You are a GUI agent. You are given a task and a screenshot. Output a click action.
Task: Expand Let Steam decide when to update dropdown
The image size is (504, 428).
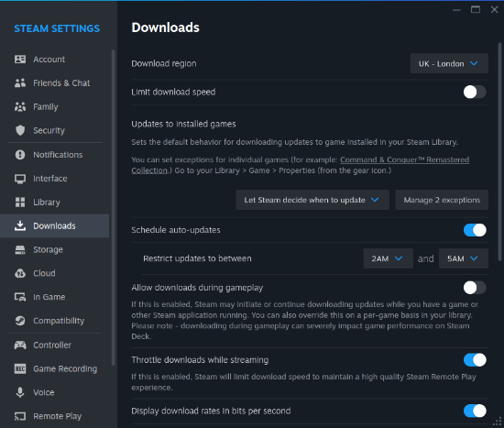click(x=312, y=200)
